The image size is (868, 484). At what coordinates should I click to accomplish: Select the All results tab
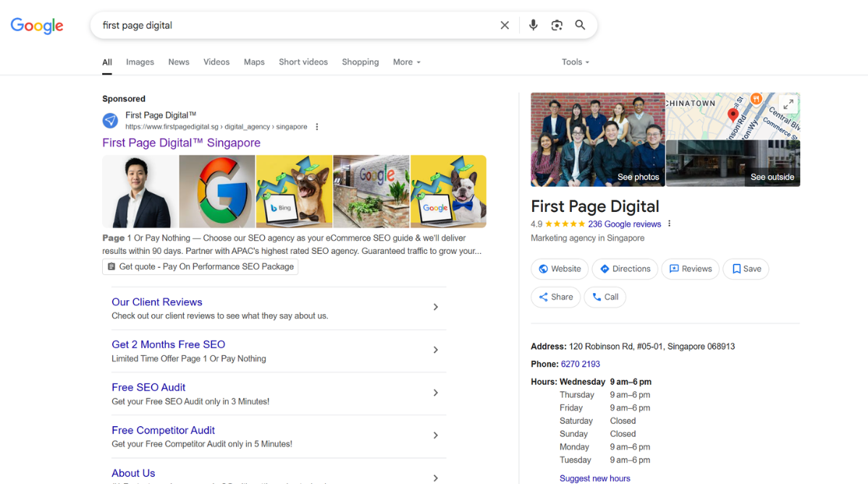click(x=107, y=62)
